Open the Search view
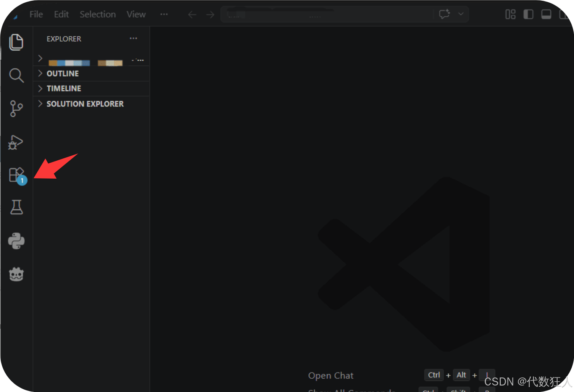This screenshot has width=574, height=392. click(x=16, y=75)
